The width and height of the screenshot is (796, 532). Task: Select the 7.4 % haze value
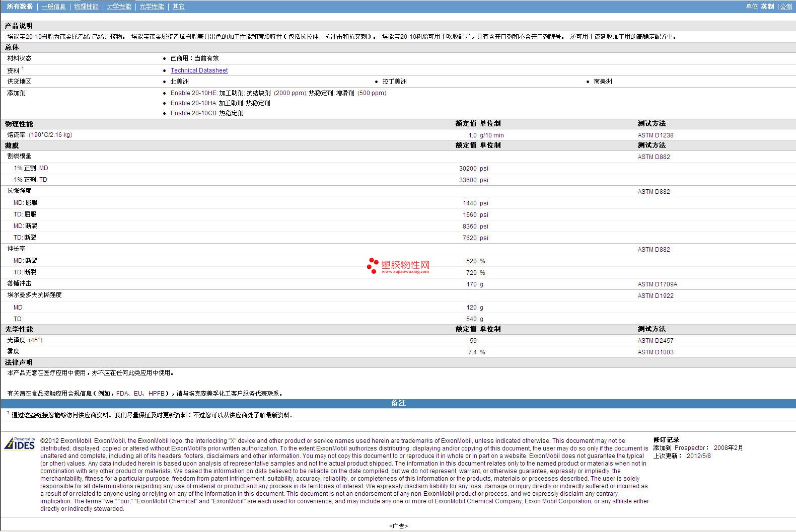coord(476,352)
